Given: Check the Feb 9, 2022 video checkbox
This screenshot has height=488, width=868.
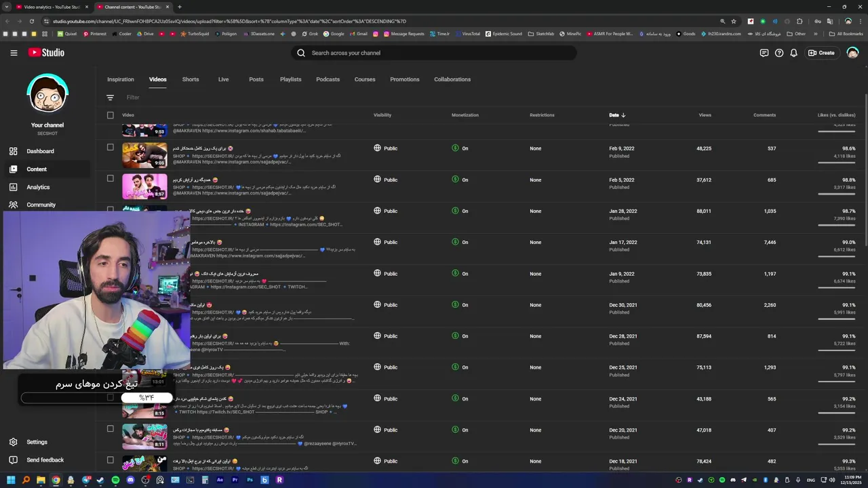Looking at the screenshot, I should (111, 147).
